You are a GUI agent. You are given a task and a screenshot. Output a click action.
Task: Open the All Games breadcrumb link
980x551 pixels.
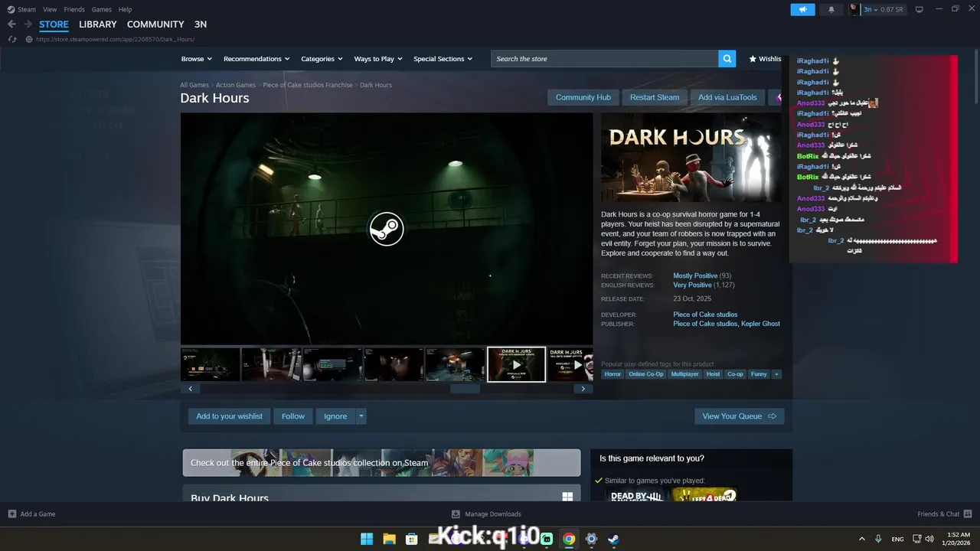tap(194, 85)
